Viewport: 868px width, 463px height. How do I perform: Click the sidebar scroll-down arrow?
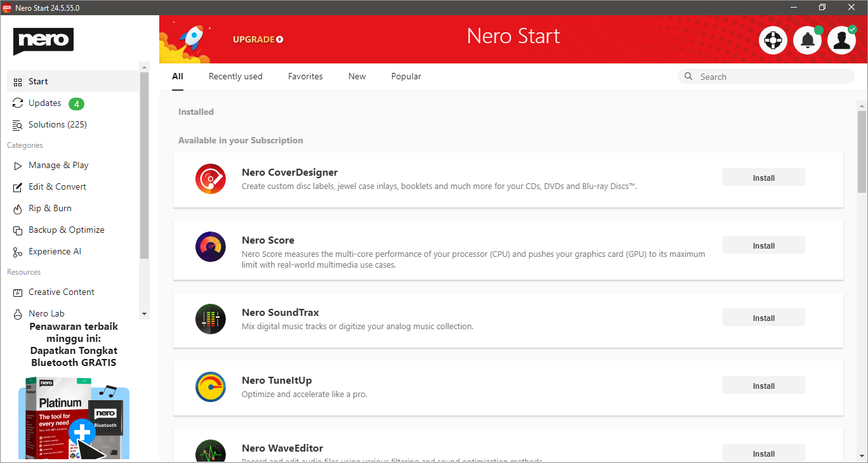click(x=145, y=314)
